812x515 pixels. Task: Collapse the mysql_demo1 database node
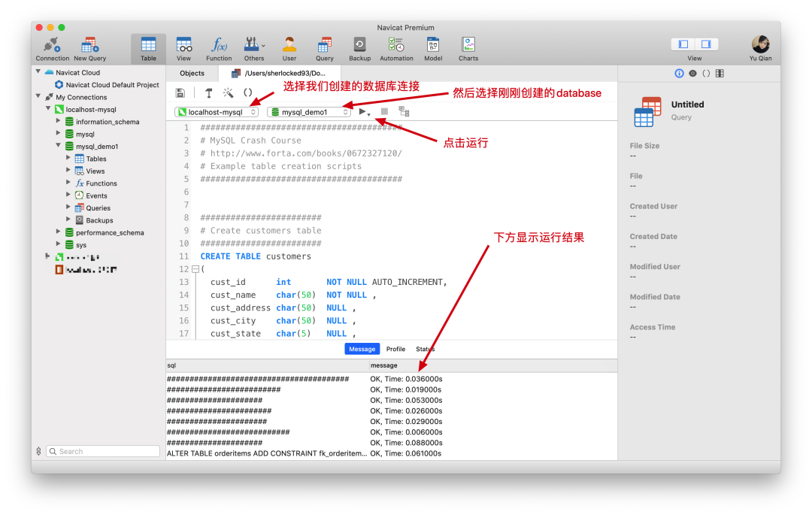coord(58,145)
